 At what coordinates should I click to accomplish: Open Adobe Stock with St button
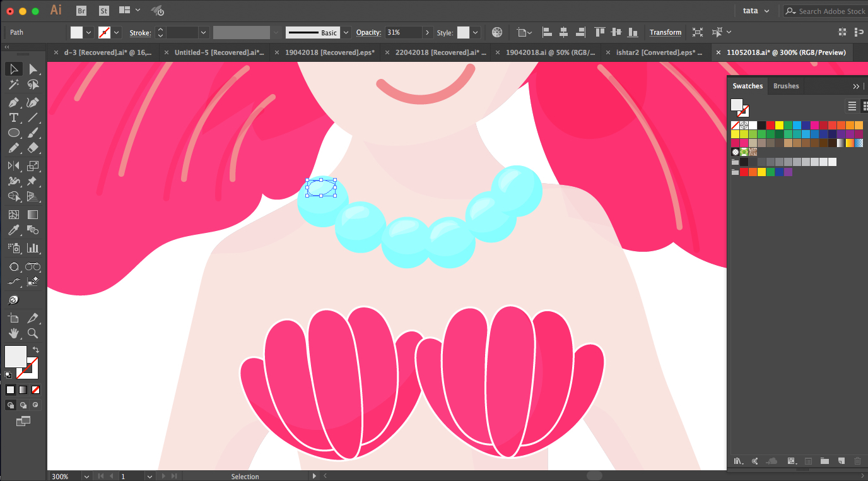click(x=104, y=11)
